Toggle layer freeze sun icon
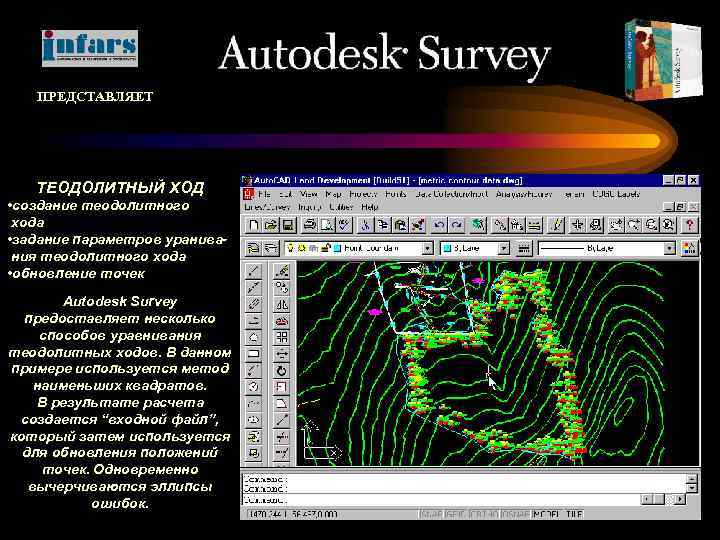 (x=302, y=248)
